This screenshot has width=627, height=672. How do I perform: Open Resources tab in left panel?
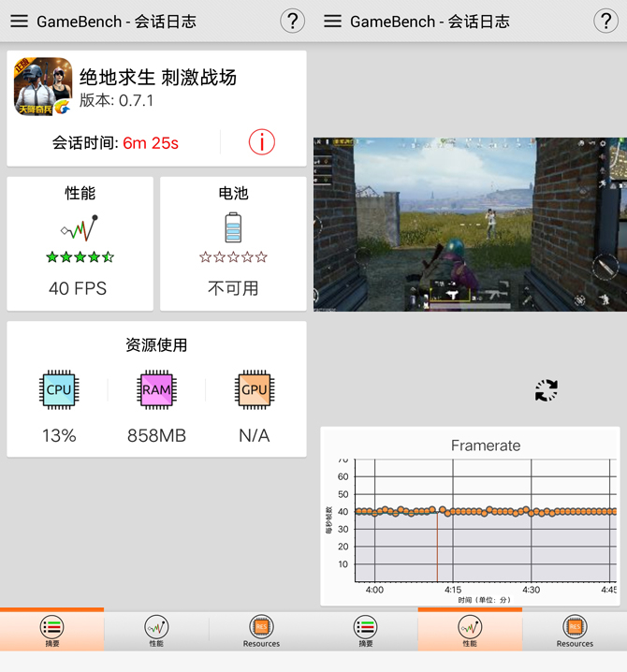click(x=261, y=631)
